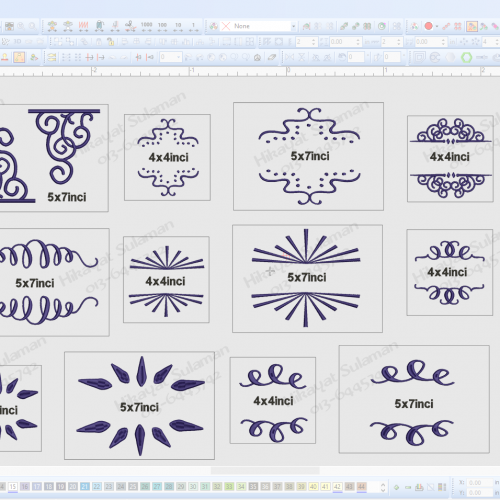The image size is (500, 500).
Task: Select the 4x4inci sunburst rays design
Action: tap(166, 279)
